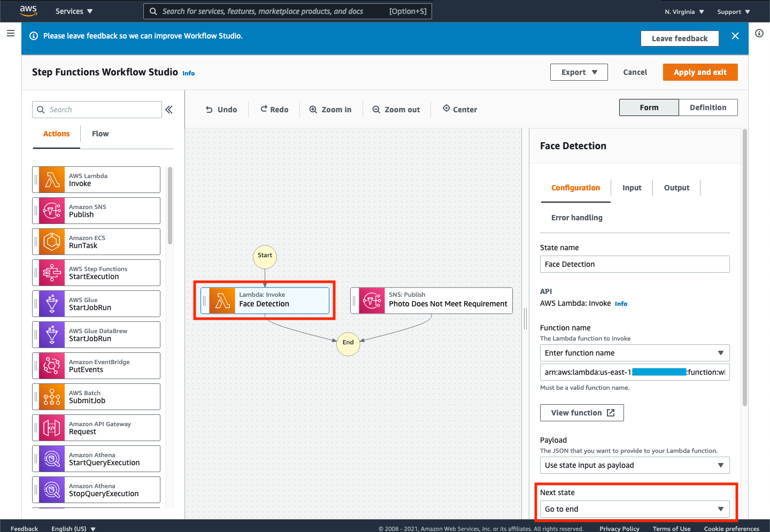Click the Lambda icon on Face Detection state
Screen dimensions: 770x532
pyautogui.click(x=222, y=300)
